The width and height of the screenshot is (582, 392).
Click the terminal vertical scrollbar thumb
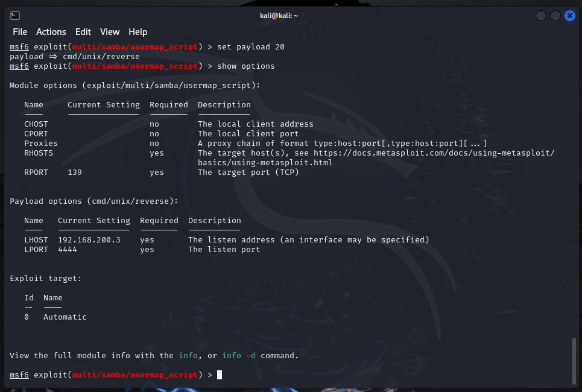[x=574, y=362]
